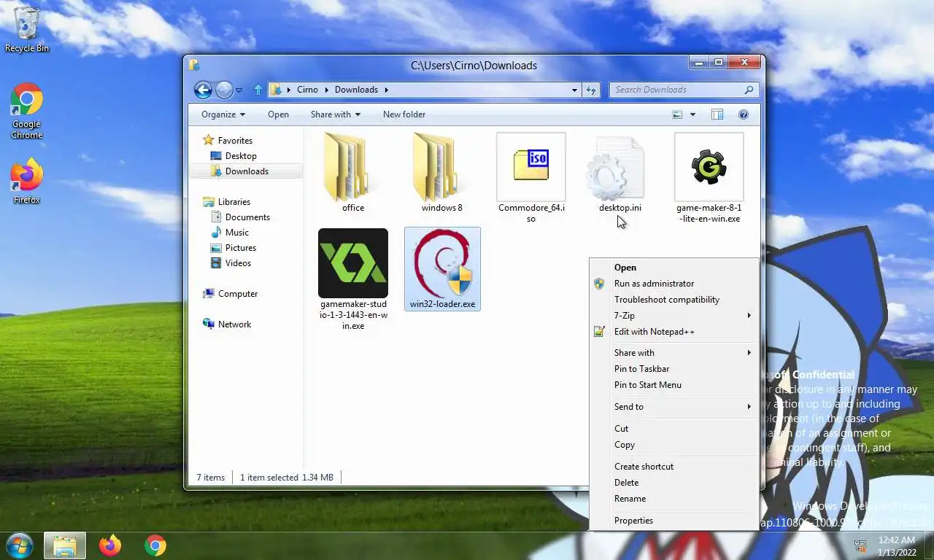The width and height of the screenshot is (934, 560).
Task: Select the win32-loader.exe file
Action: pos(442,269)
